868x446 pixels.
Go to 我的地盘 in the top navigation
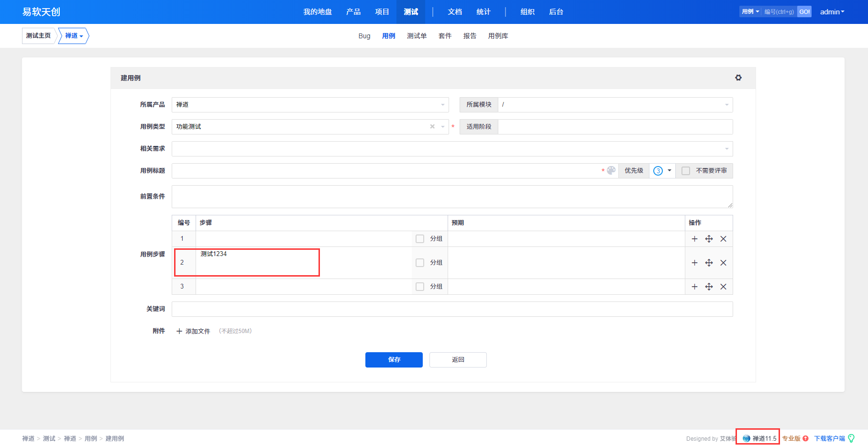point(318,12)
